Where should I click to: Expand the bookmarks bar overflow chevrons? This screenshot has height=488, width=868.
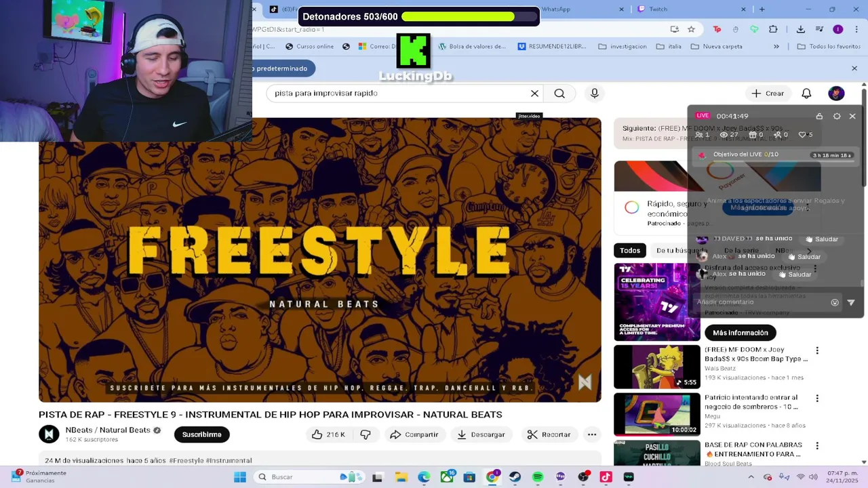776,47
